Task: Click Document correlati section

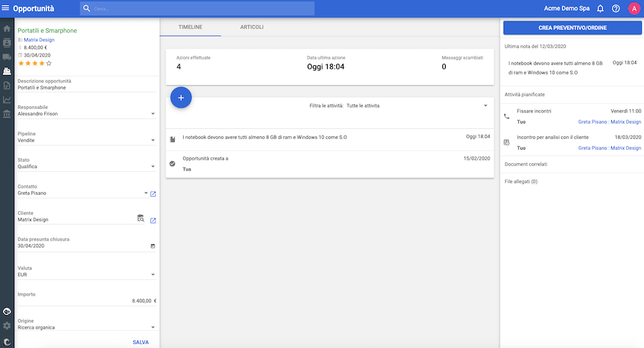Action: (x=526, y=165)
